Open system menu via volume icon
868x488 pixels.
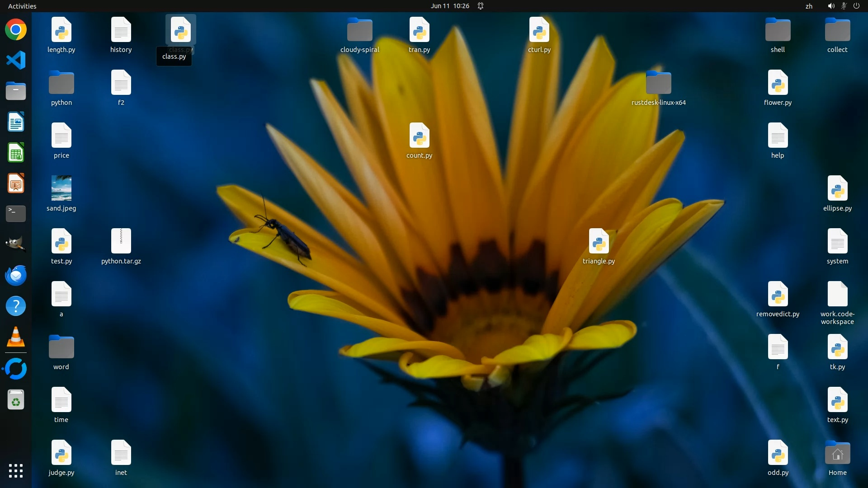(831, 6)
